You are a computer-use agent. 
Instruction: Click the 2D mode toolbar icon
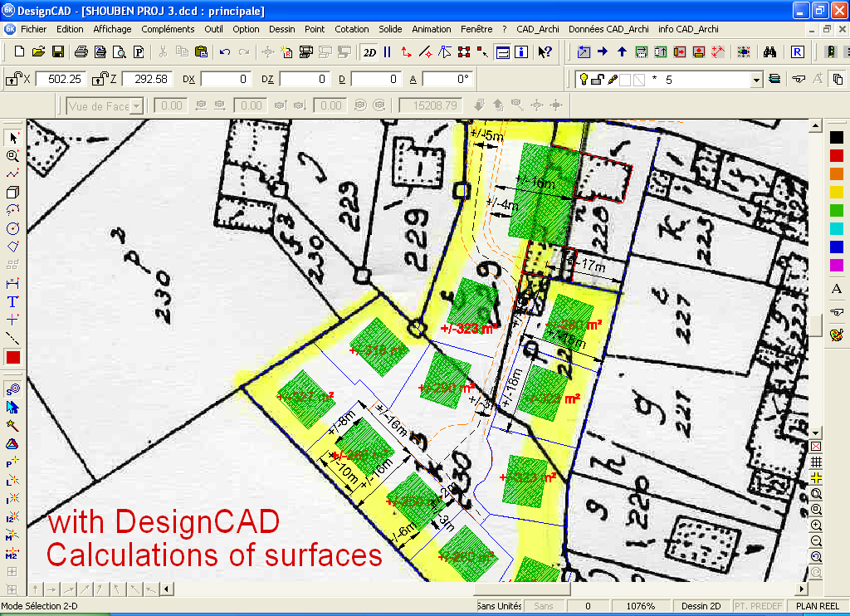click(x=370, y=51)
